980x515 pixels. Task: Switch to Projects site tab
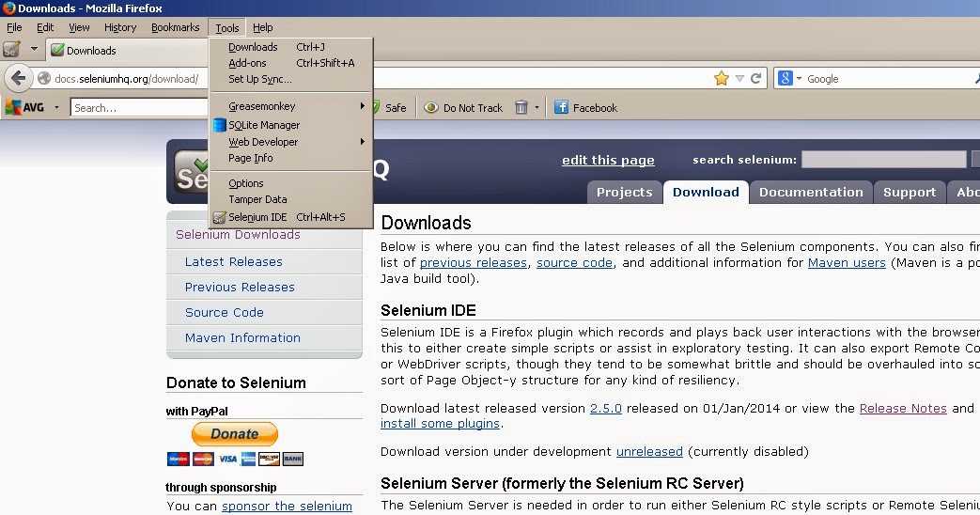pyautogui.click(x=624, y=192)
